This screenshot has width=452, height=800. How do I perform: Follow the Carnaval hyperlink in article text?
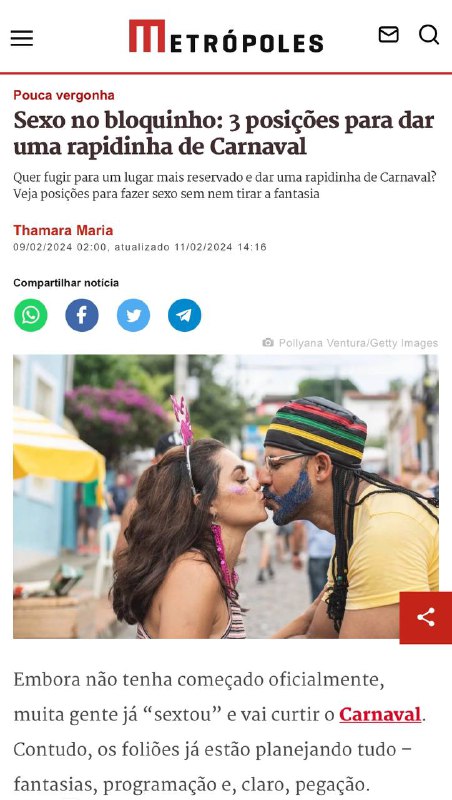click(x=380, y=714)
